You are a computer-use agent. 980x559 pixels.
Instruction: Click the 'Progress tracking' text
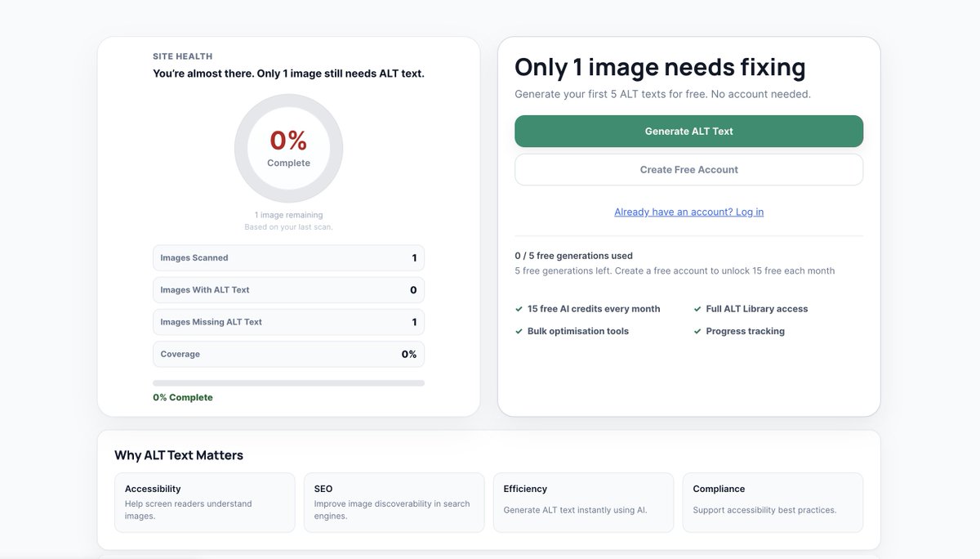pos(745,331)
